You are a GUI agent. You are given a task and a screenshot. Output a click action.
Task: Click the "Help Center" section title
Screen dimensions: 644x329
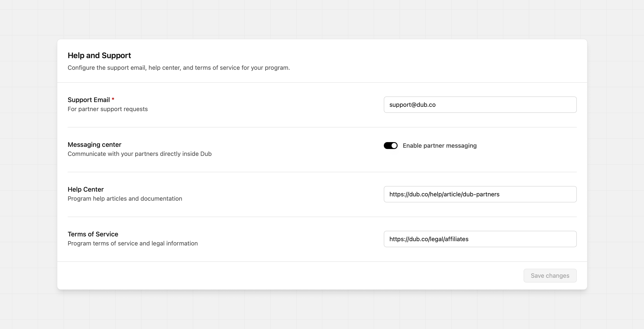(86, 189)
